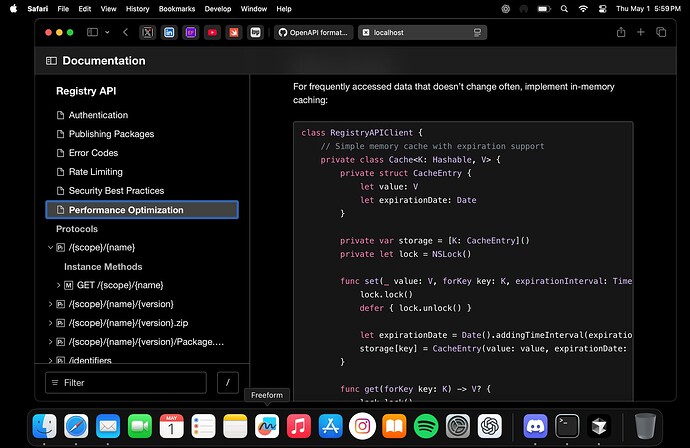This screenshot has height=448, width=690.
Task: Click the slash shortcut button beside Filter
Action: (228, 383)
